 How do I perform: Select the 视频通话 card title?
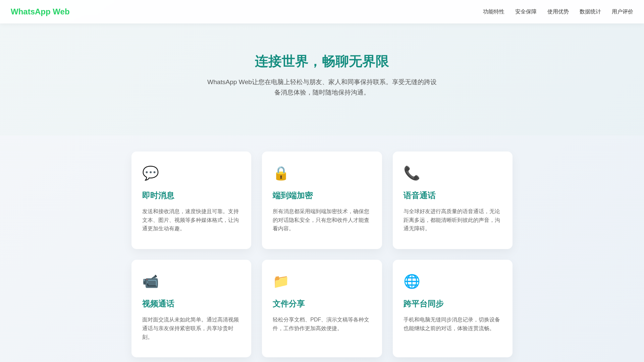point(158,304)
